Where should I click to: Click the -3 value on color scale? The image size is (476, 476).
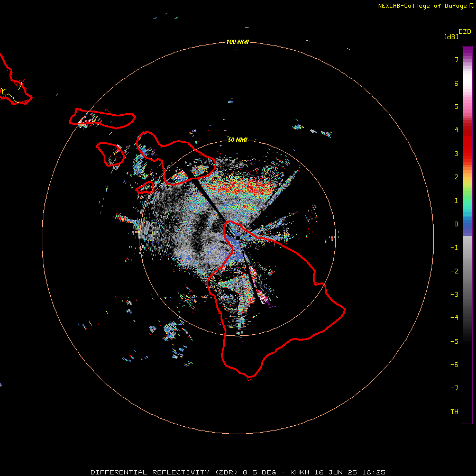pos(454,295)
